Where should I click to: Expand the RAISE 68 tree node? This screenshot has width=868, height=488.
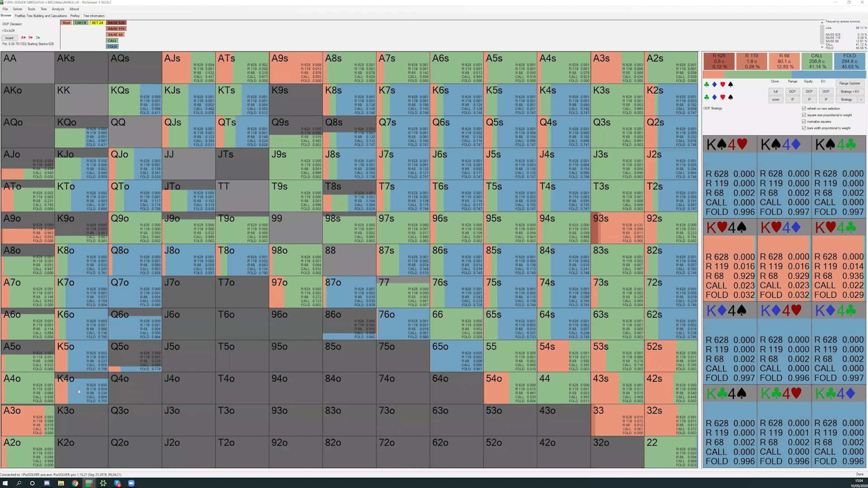115,35
